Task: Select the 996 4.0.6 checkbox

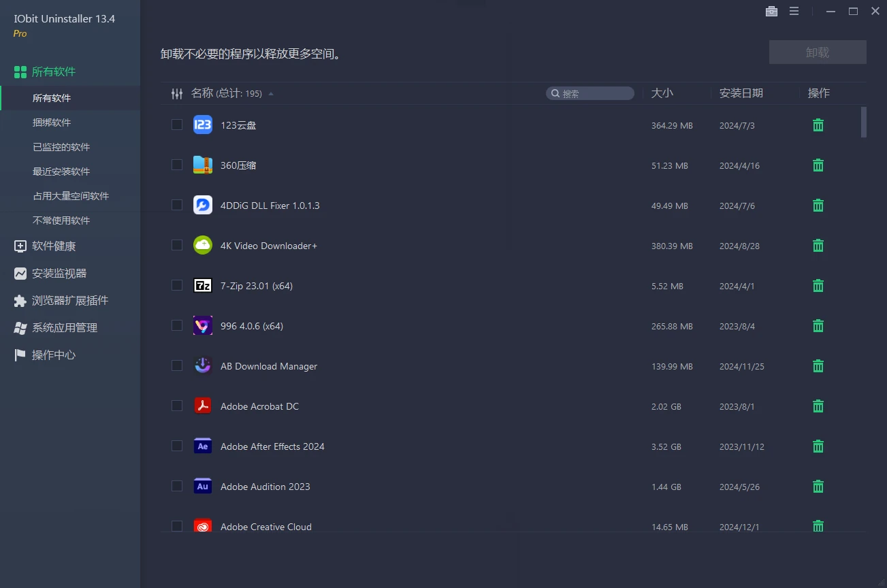Action: tap(177, 325)
